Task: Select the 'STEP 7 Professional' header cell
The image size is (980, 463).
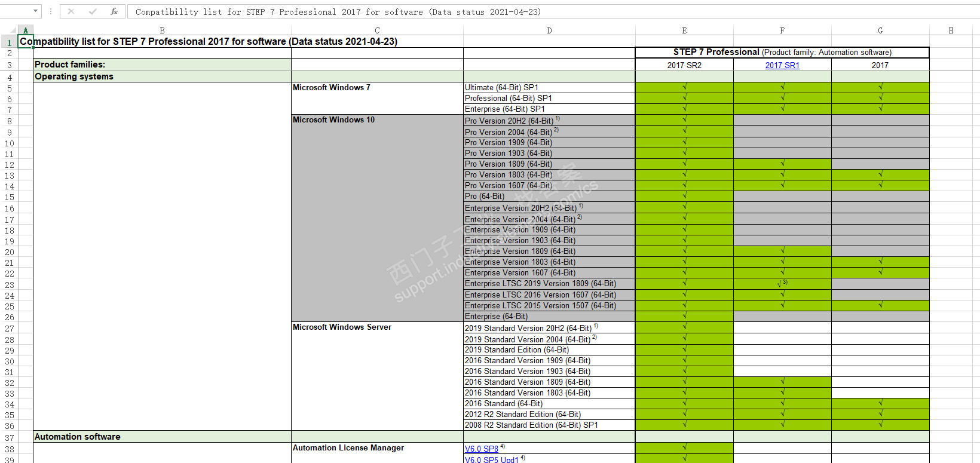Action: (x=782, y=53)
